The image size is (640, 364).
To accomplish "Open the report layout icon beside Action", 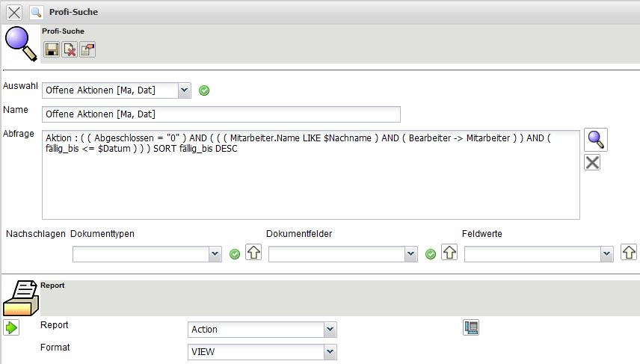I will (x=471, y=327).
